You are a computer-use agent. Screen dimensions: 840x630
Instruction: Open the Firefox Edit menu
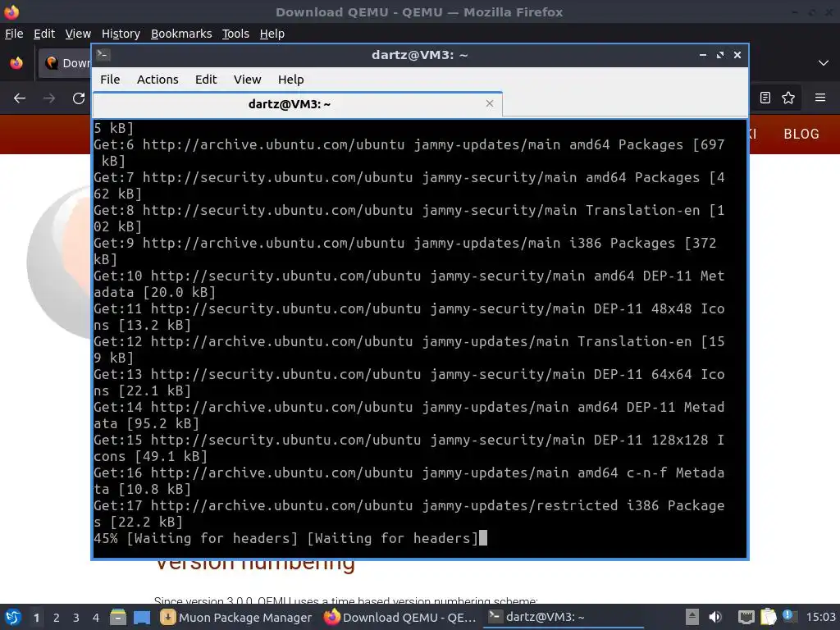tap(44, 34)
